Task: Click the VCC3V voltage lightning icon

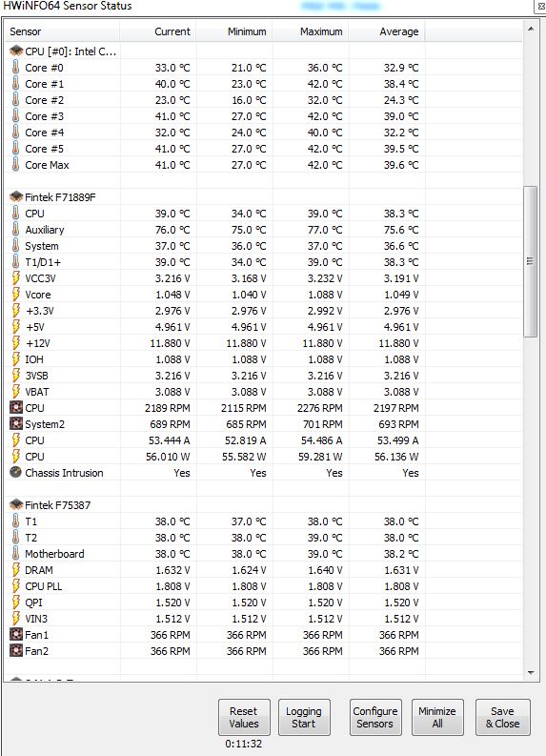Action: point(16,277)
